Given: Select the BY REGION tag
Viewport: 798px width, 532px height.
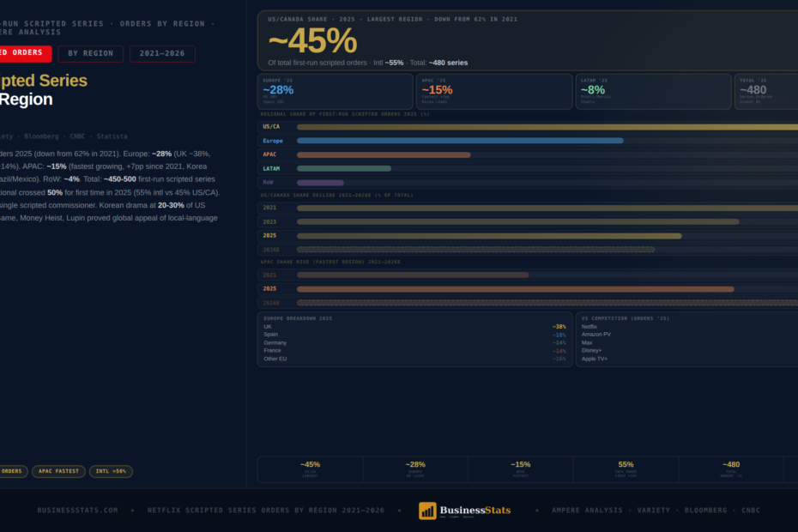Looking at the screenshot, I should click(x=91, y=53).
